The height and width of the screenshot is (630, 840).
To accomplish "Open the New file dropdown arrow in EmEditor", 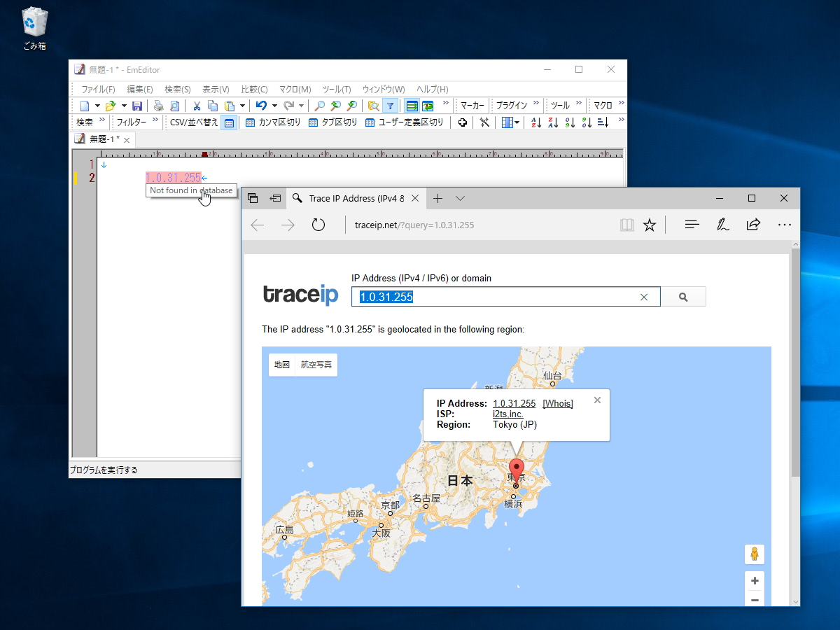I will pyautogui.click(x=97, y=106).
